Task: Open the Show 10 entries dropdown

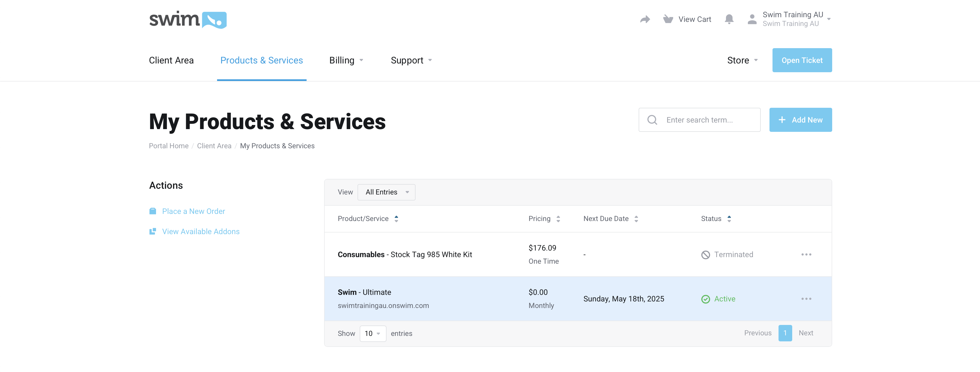Action: coord(373,334)
